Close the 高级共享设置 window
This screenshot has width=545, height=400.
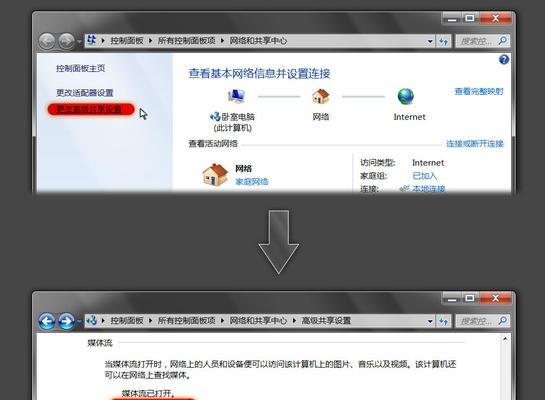495,298
